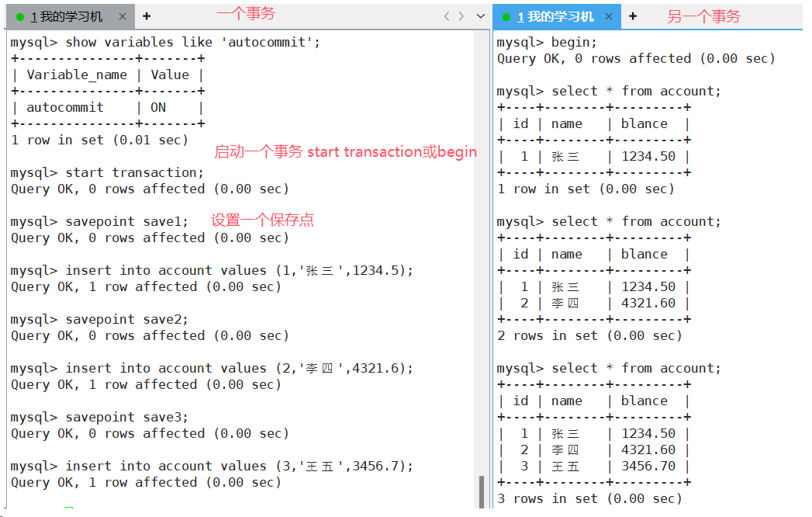Image resolution: width=812 pixels, height=517 pixels.
Task: Close the right pane 我的学习机 tab
Action: point(609,16)
